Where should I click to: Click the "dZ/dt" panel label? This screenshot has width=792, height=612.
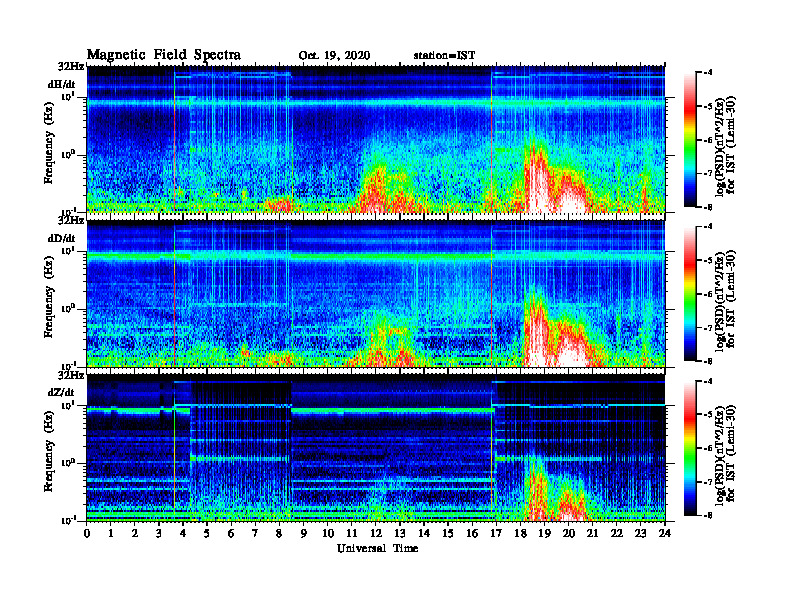61,392
